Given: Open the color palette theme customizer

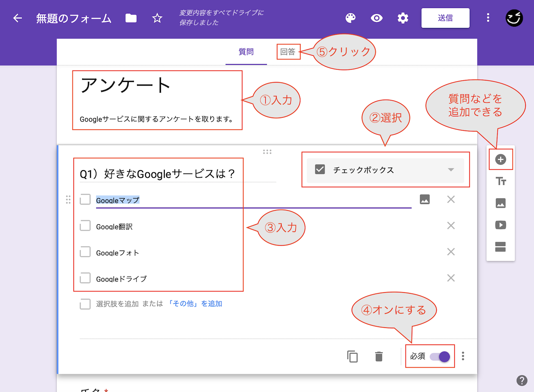Looking at the screenshot, I should (350, 18).
